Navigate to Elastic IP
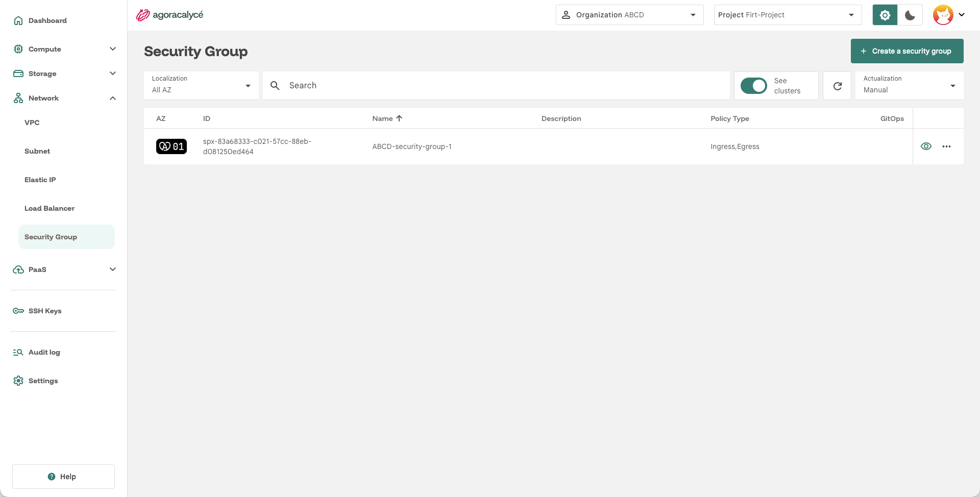980x497 pixels. (x=40, y=180)
